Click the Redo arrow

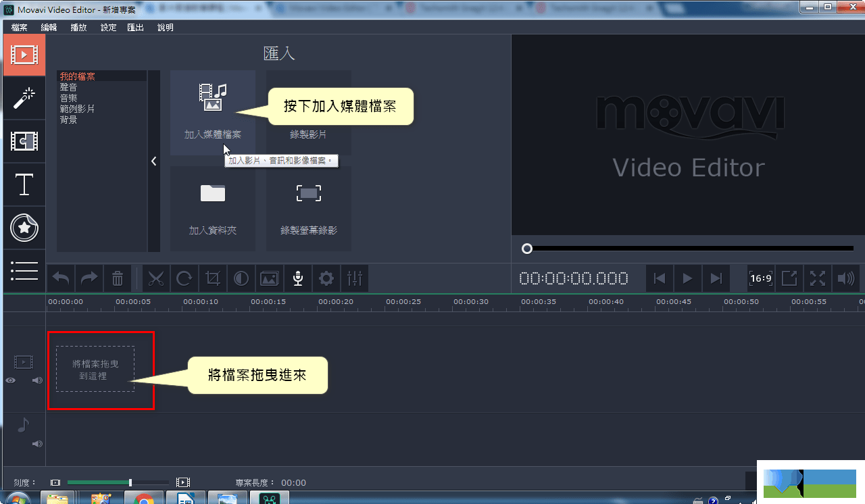click(89, 278)
